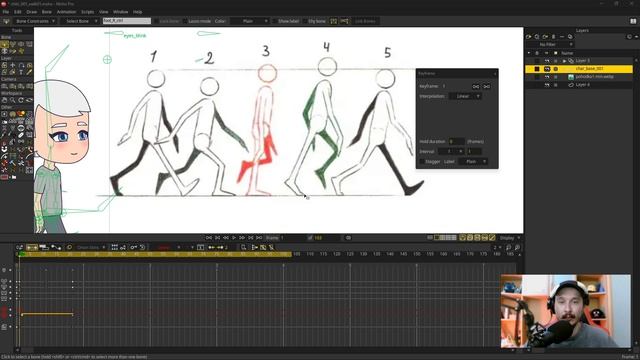Toggle visibility of Layer 5
The height and width of the screenshot is (360, 640).
(547, 61)
